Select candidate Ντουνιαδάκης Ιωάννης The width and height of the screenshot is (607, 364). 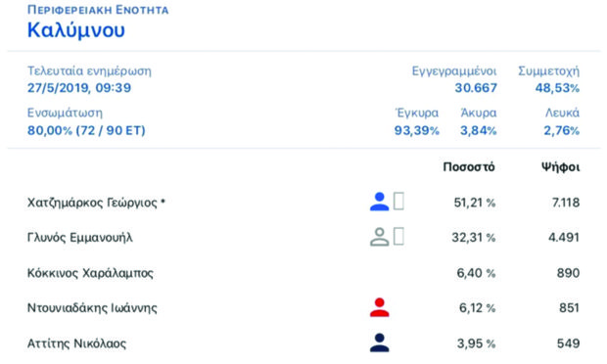(x=92, y=308)
